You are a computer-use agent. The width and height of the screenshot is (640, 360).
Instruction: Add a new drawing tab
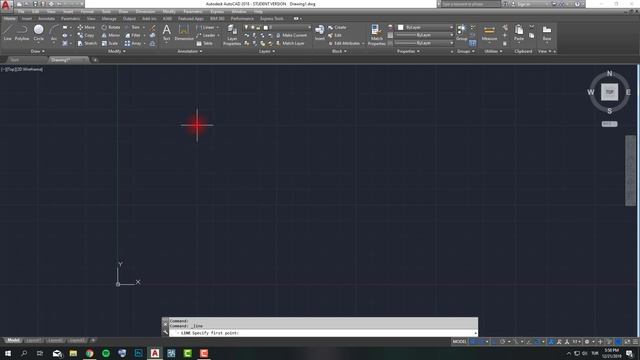click(x=95, y=60)
